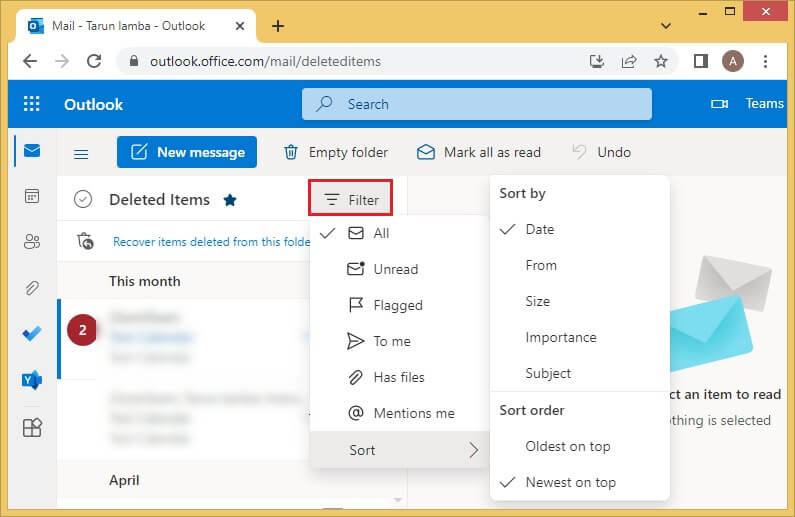Open the Calendar icon in sidebar
The height and width of the screenshot is (517, 795).
click(x=32, y=196)
